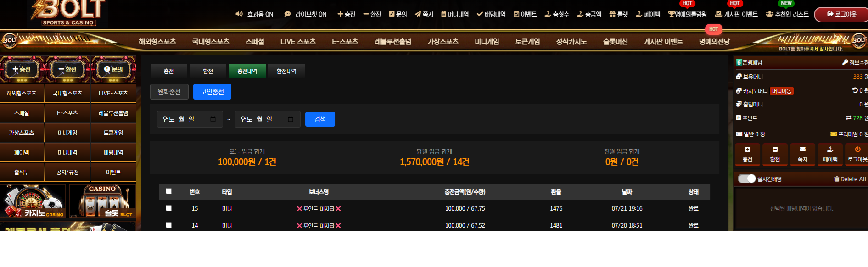
Task: Open 쪽지 envelope icon in right panel
Action: tap(802, 150)
